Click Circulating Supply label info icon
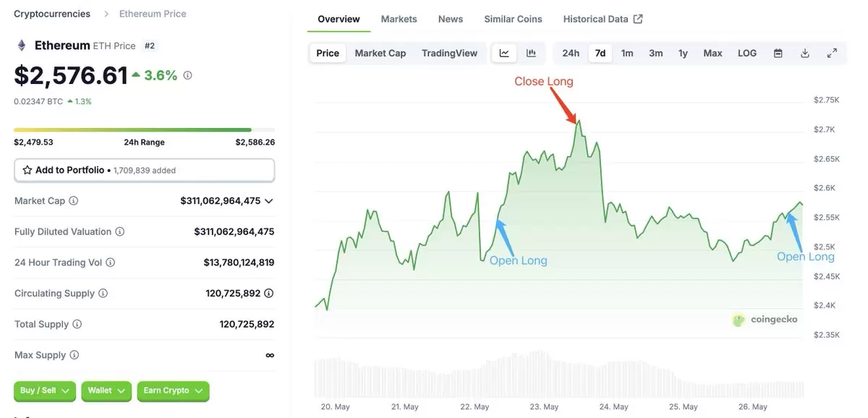This screenshot has height=418, width=868. [x=103, y=294]
